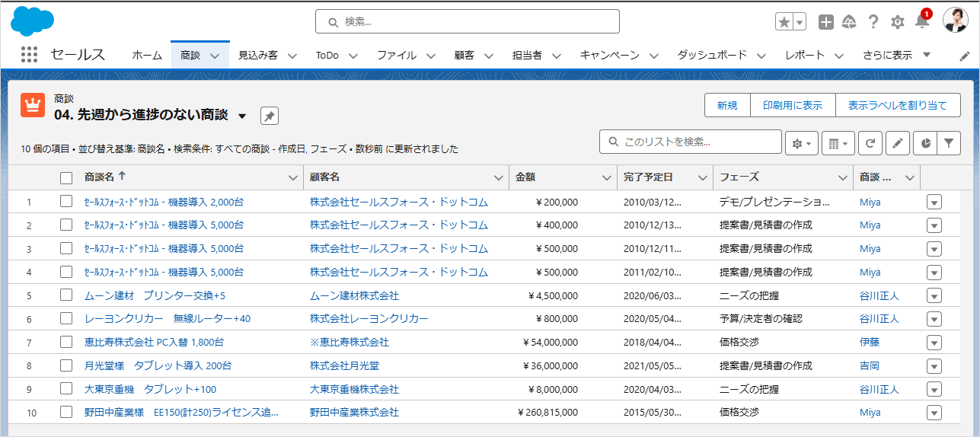The image size is (980, 437).
Task: Open the user profile avatar
Action: 955,21
